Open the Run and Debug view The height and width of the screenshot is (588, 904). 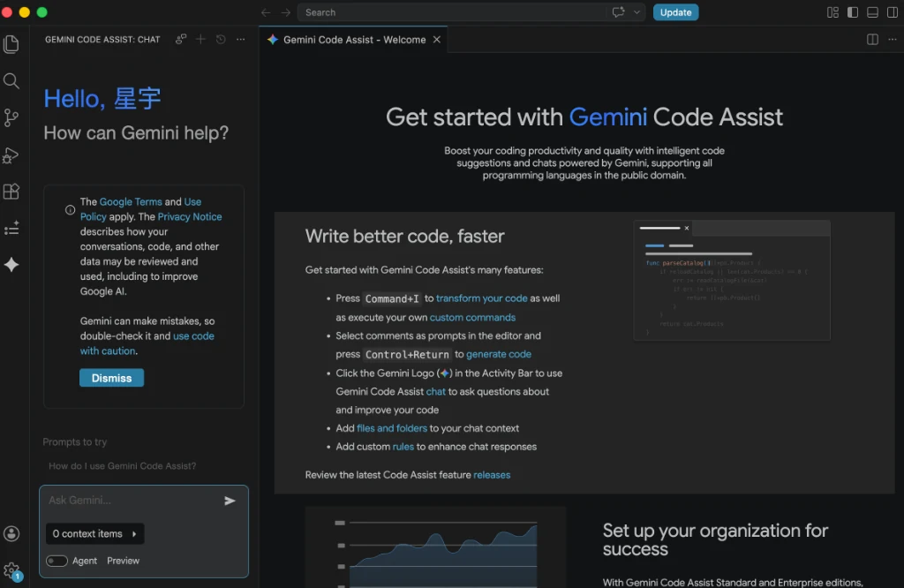(11, 155)
